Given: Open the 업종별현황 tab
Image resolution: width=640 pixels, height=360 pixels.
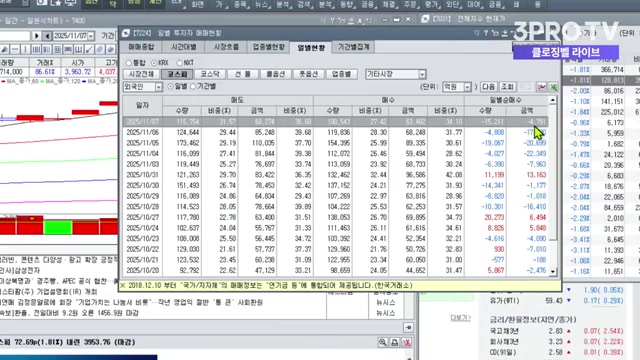Looking at the screenshot, I should pyautogui.click(x=269, y=47).
